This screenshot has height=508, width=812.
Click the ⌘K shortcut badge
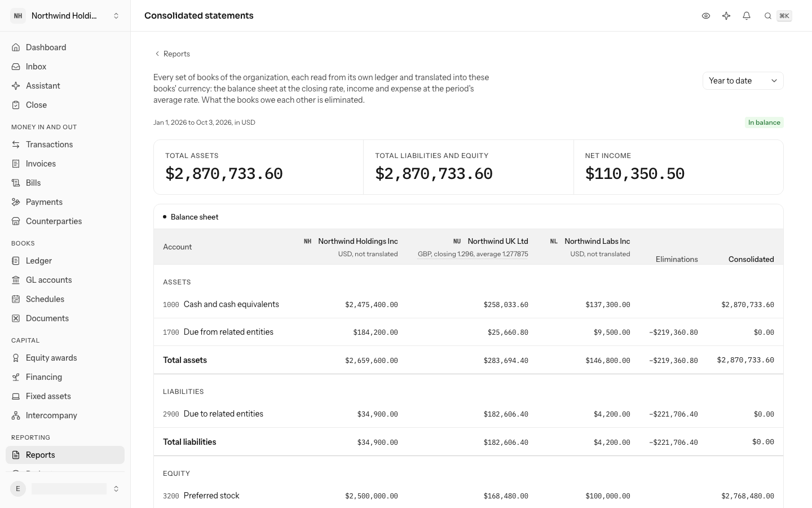784,16
